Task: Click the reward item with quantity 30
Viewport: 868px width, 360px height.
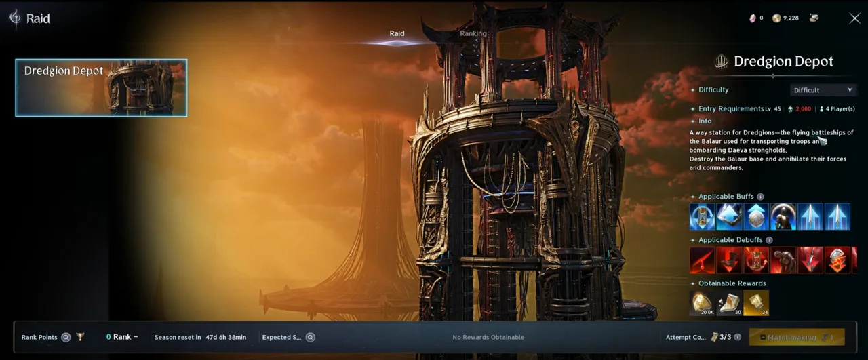Action: point(729,303)
